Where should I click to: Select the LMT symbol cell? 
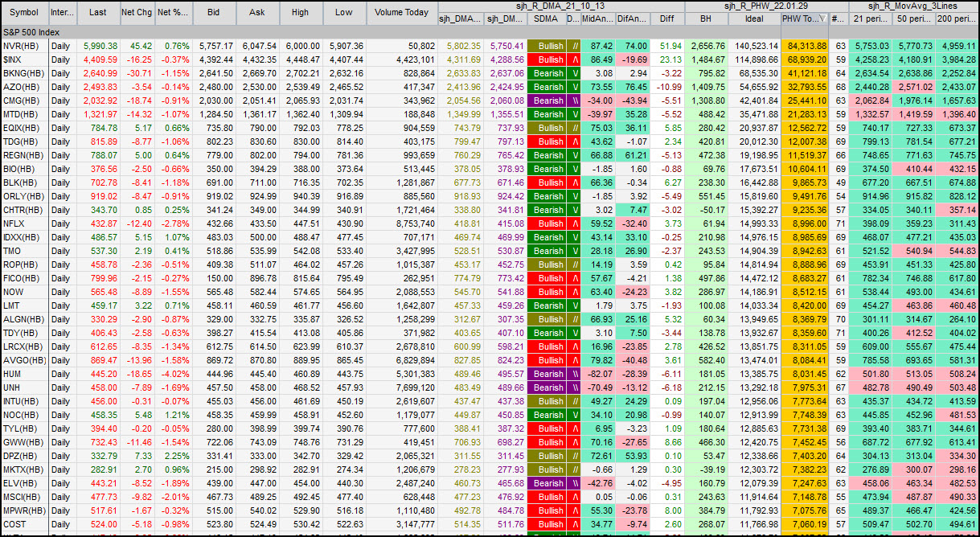coord(24,305)
